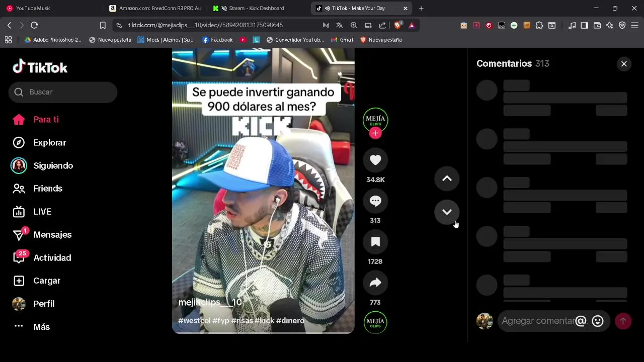Open the emoji picker in comment box
The width and height of the screenshot is (644, 362).
coord(598,321)
